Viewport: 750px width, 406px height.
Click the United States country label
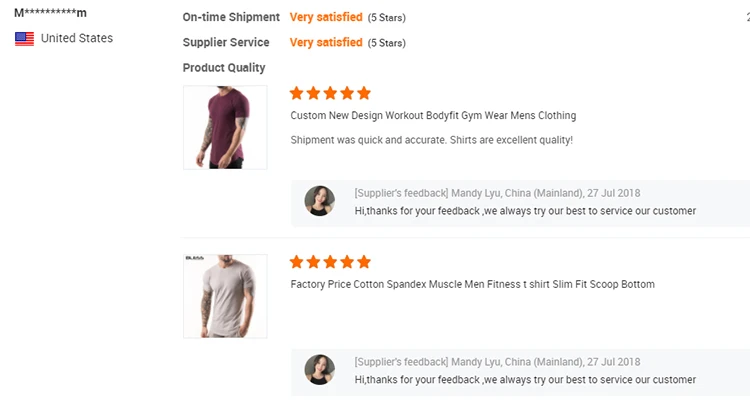tap(77, 38)
